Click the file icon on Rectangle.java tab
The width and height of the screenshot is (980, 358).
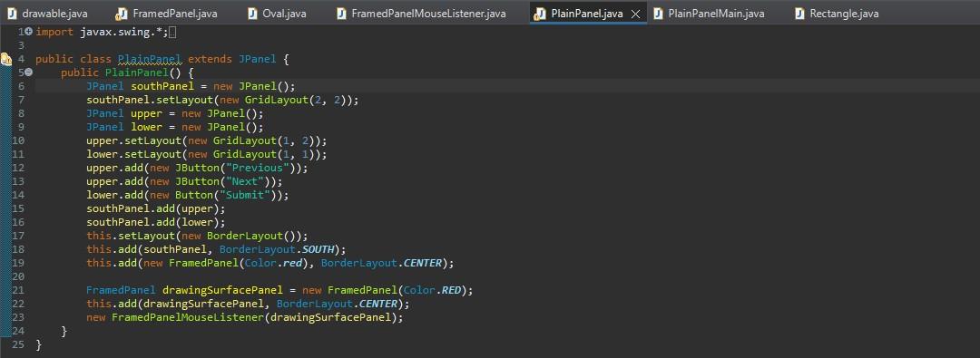[x=799, y=13]
